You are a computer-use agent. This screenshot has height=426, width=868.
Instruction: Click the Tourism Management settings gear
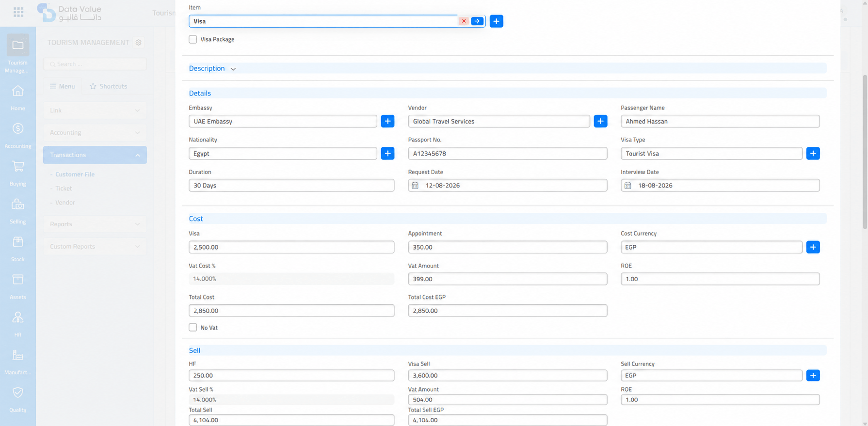[139, 43]
